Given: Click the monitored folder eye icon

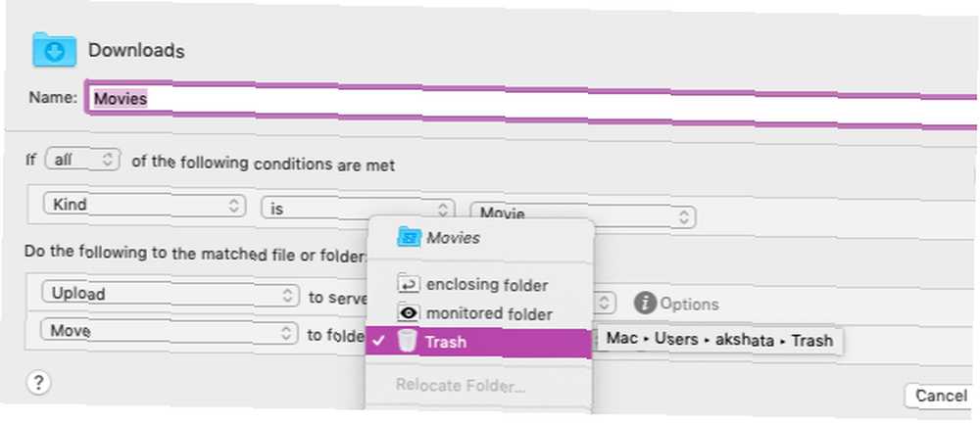Looking at the screenshot, I should tap(408, 312).
